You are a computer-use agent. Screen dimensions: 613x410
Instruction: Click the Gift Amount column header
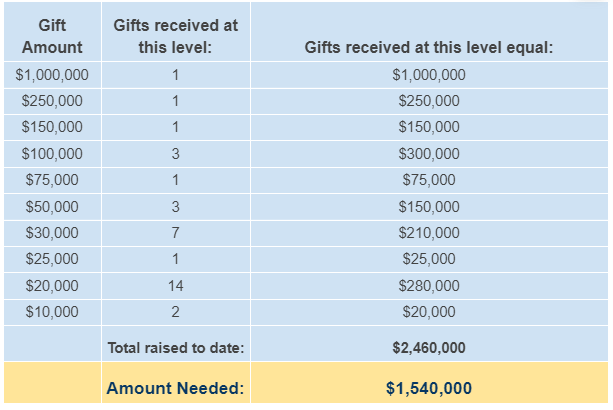(52, 36)
